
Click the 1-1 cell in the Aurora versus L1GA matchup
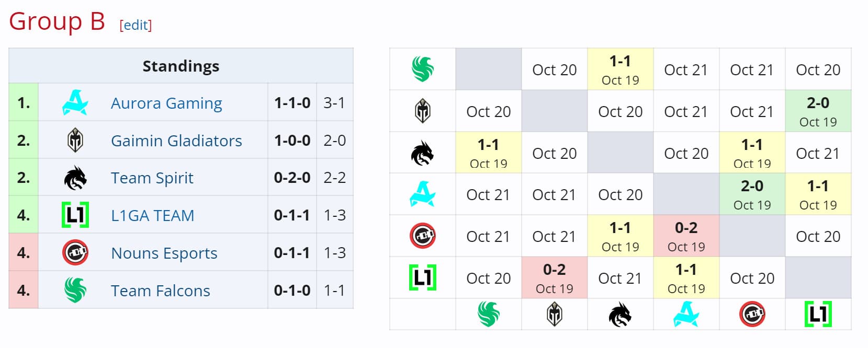pyautogui.click(x=818, y=194)
